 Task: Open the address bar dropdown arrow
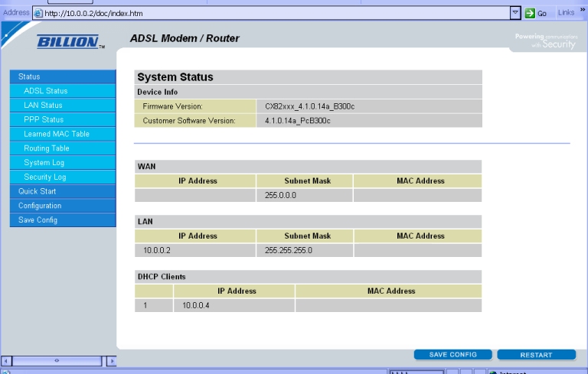[x=515, y=13]
